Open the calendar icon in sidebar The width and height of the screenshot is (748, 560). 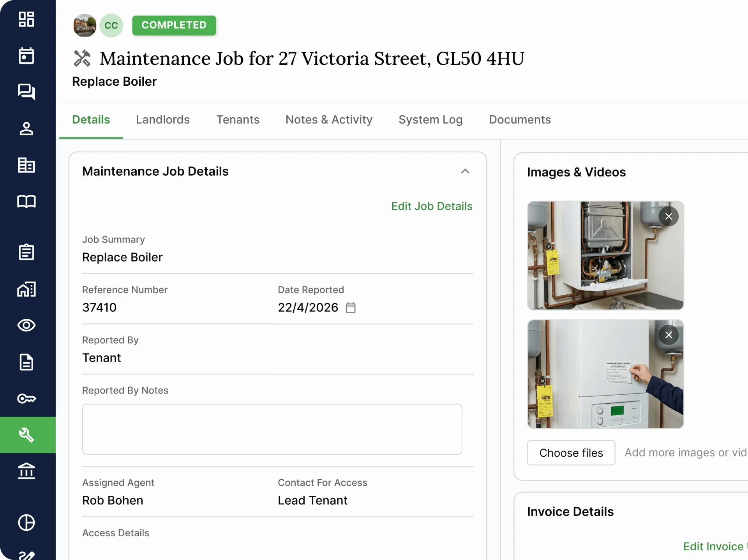(x=26, y=56)
